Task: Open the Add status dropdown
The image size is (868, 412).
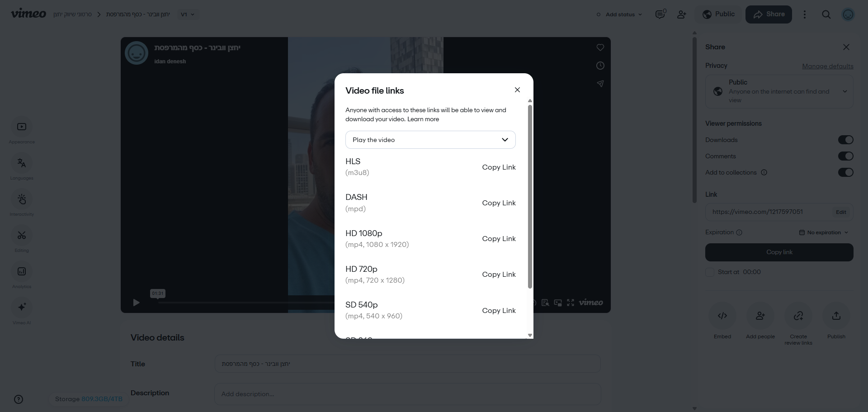Action: [x=619, y=14]
